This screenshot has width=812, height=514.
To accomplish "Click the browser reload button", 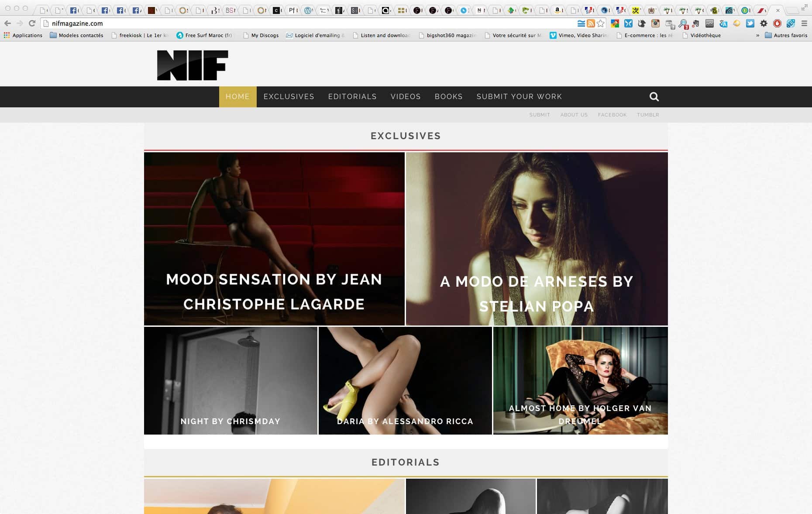I will (x=32, y=24).
